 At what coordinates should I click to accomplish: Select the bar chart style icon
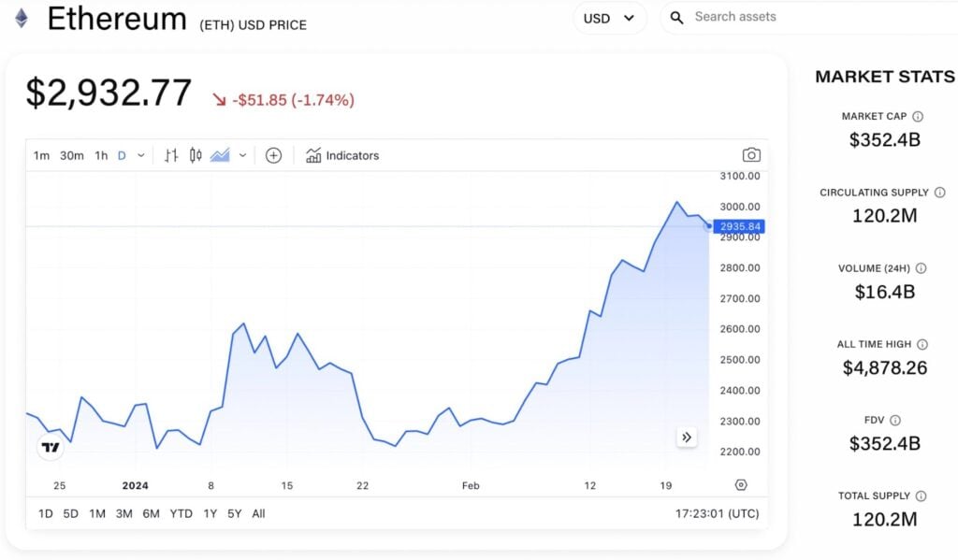(x=171, y=156)
